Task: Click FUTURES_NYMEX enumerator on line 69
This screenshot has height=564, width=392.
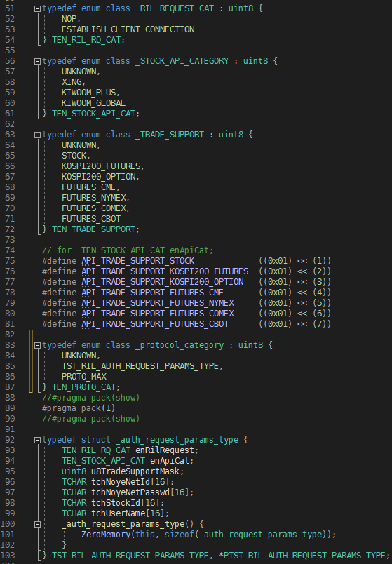Action: pyautogui.click(x=93, y=198)
